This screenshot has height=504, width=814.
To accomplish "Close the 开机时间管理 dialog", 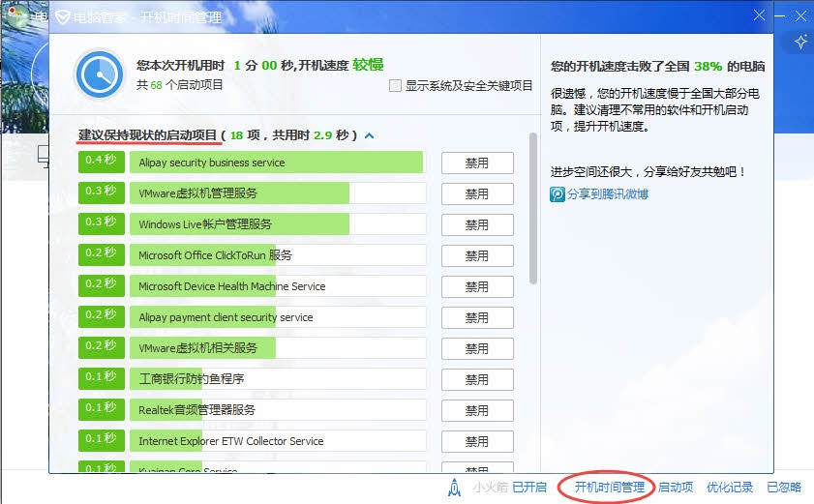I will tap(759, 15).
